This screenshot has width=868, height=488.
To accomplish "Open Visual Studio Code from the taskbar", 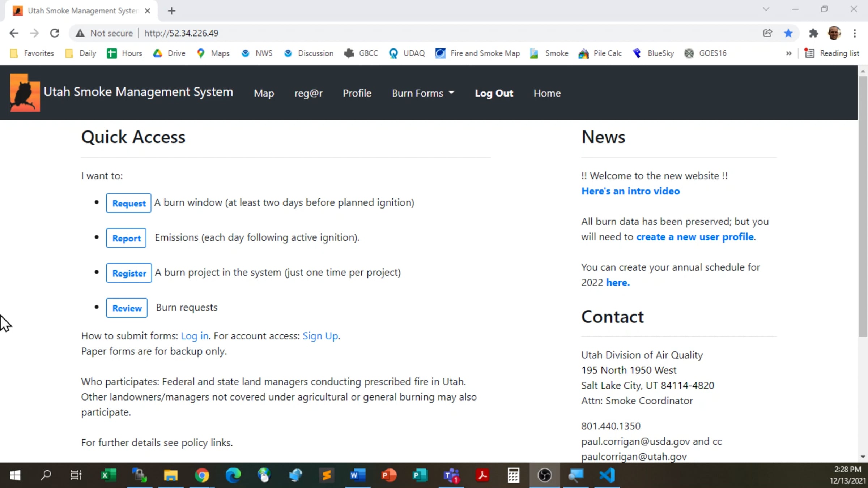I will 607,475.
